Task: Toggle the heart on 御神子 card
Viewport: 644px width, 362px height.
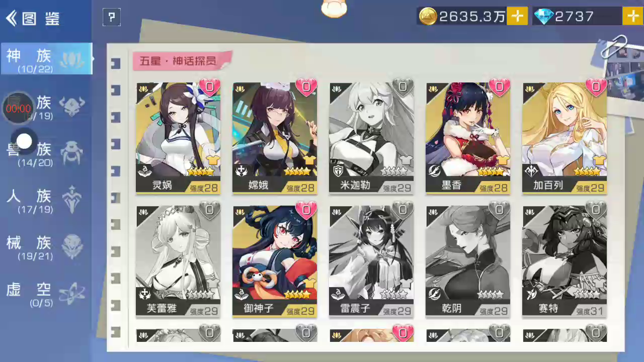Action: click(306, 210)
